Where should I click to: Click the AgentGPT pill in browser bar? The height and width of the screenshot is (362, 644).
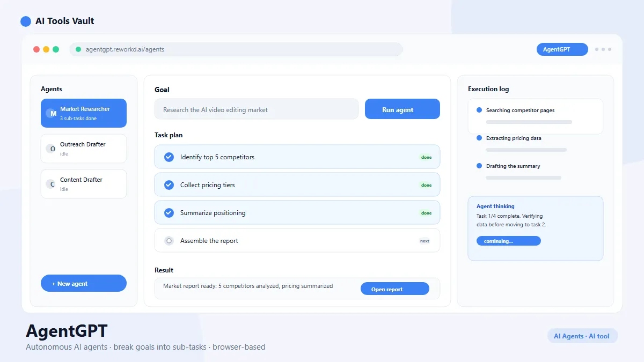point(562,49)
